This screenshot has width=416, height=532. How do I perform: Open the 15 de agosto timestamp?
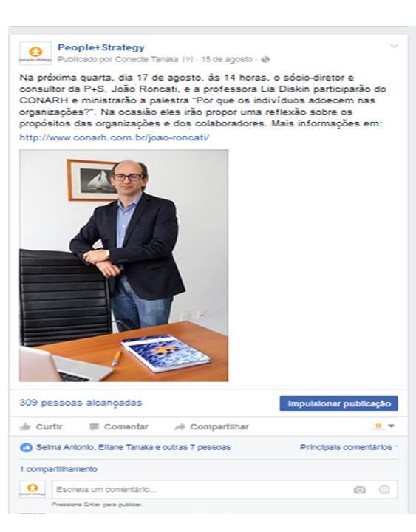coord(227,59)
